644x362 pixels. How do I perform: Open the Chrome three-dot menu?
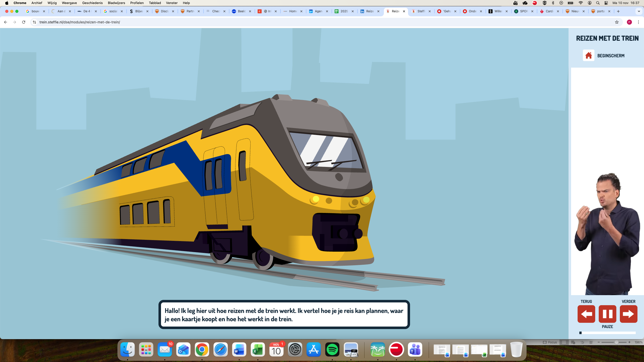tap(638, 22)
